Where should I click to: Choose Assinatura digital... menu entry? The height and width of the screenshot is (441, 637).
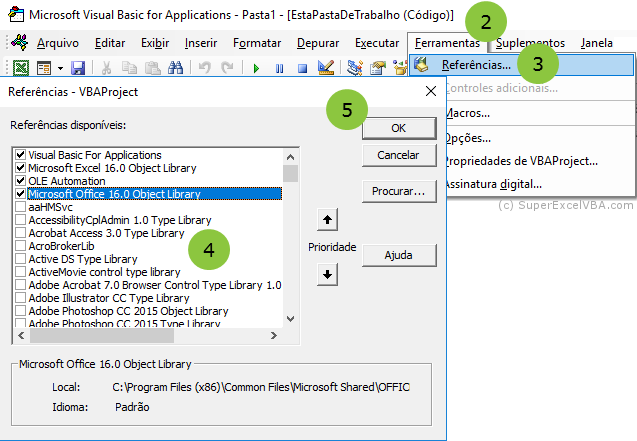point(493,184)
